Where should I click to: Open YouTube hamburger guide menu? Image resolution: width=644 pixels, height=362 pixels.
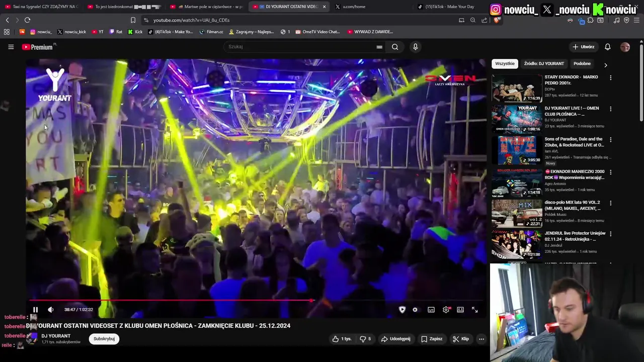[11, 47]
